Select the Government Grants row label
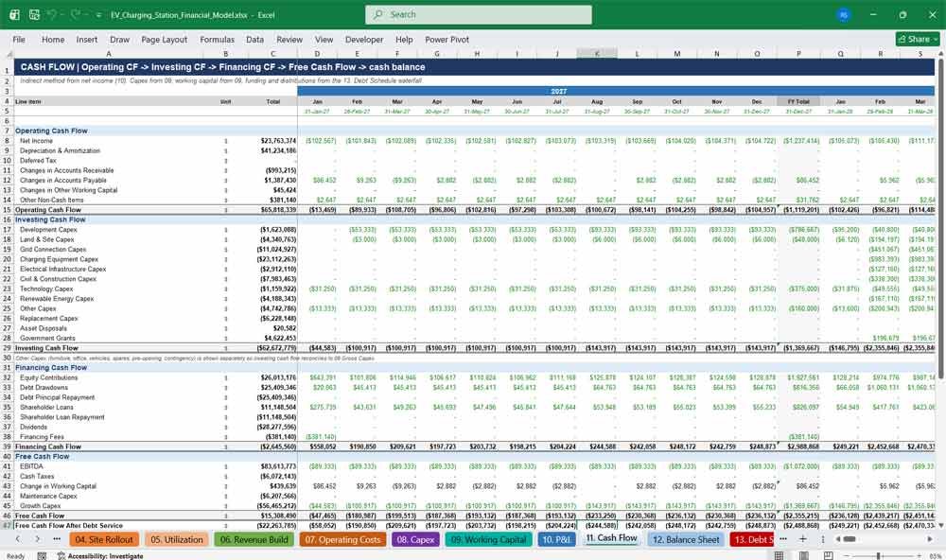 pyautogui.click(x=47, y=339)
